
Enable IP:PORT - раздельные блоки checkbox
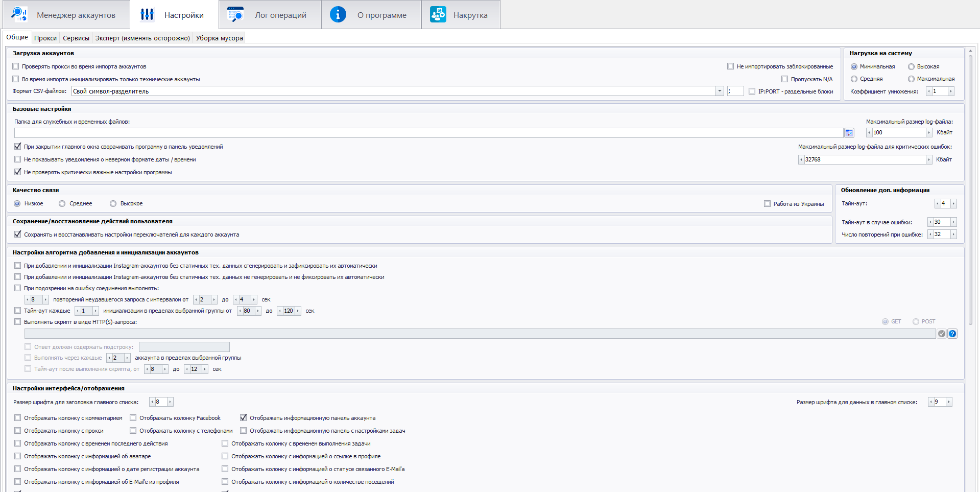[752, 91]
